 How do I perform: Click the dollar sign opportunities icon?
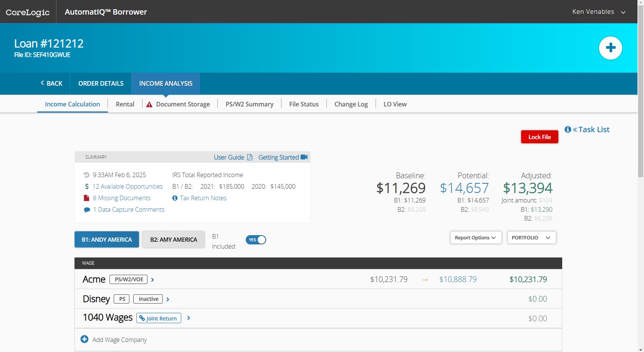click(x=87, y=186)
